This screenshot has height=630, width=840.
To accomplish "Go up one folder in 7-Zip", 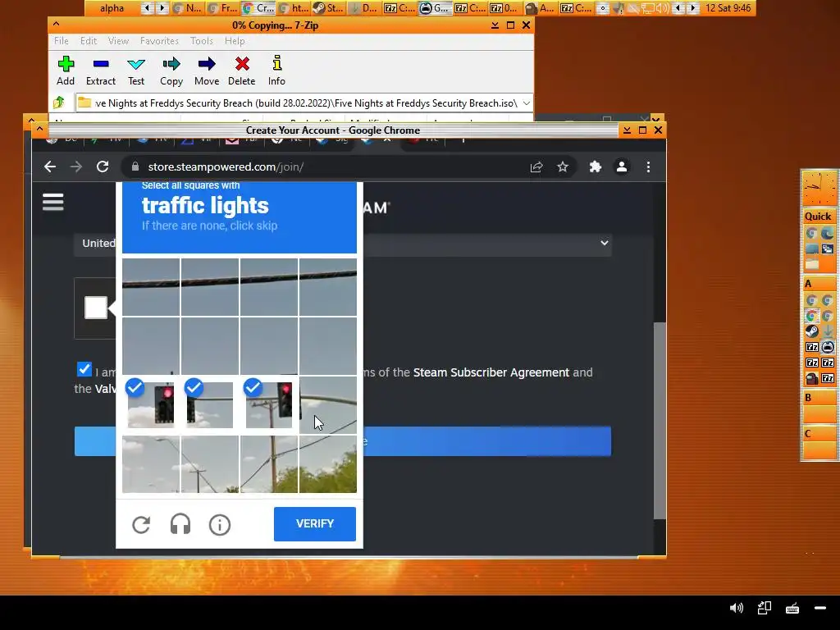I will click(x=59, y=103).
